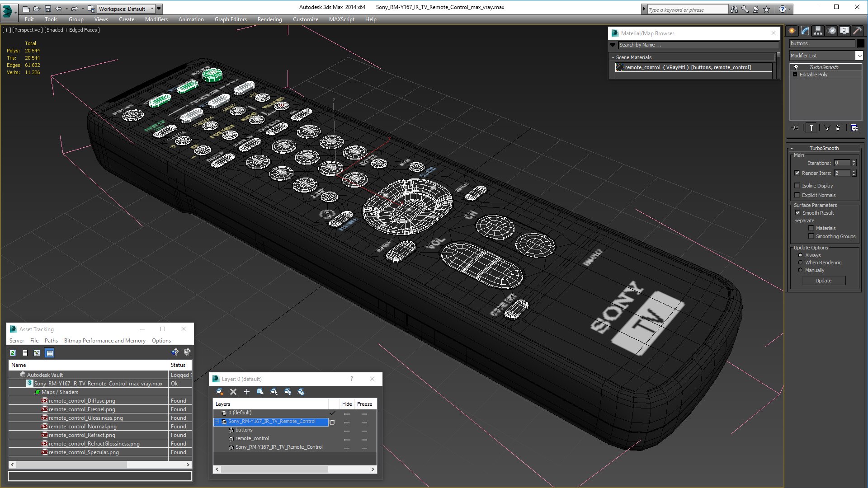The height and width of the screenshot is (488, 868).
Task: Switch to the Motion command panel
Action: [832, 31]
